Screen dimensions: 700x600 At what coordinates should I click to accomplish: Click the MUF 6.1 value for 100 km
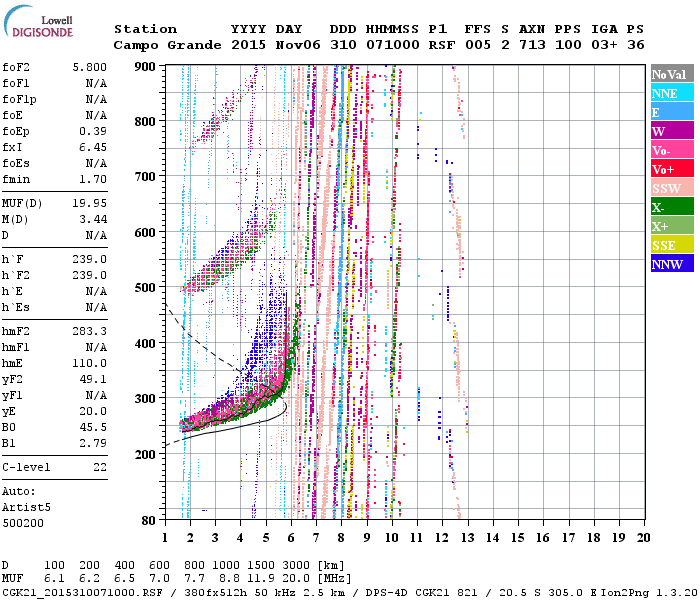[x=54, y=579]
